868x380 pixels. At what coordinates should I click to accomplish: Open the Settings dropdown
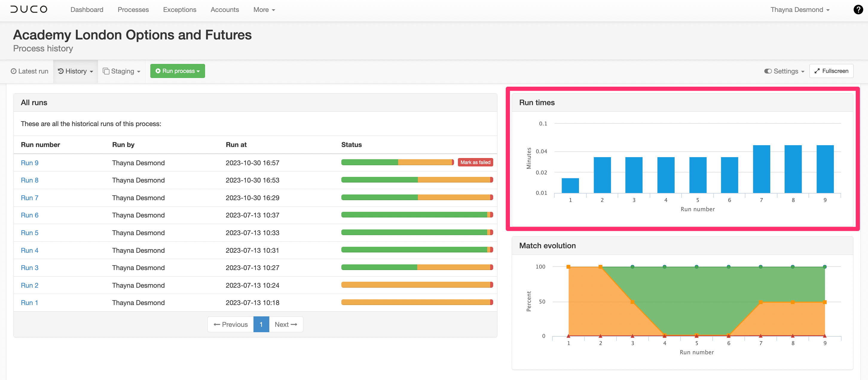(784, 71)
